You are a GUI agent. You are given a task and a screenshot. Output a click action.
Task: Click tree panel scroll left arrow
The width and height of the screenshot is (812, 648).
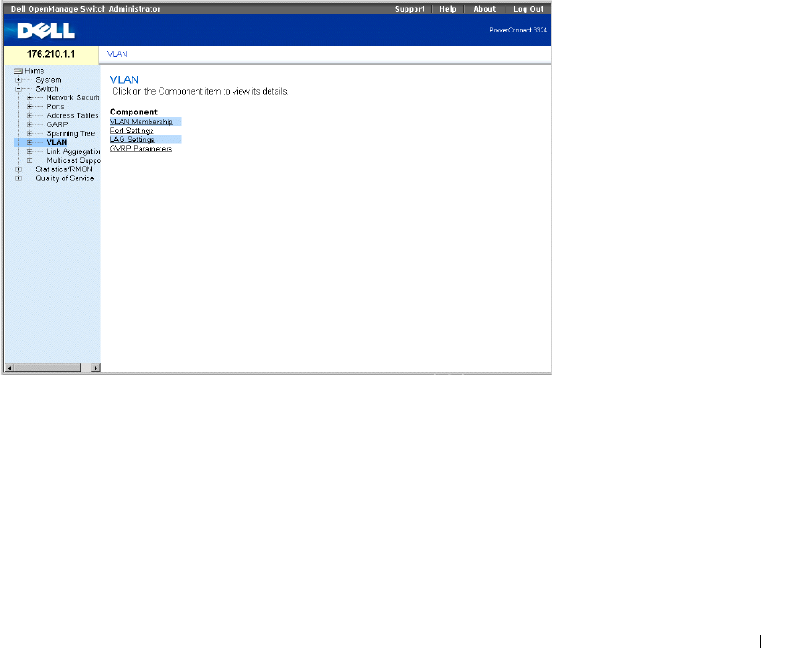[x=9, y=368]
